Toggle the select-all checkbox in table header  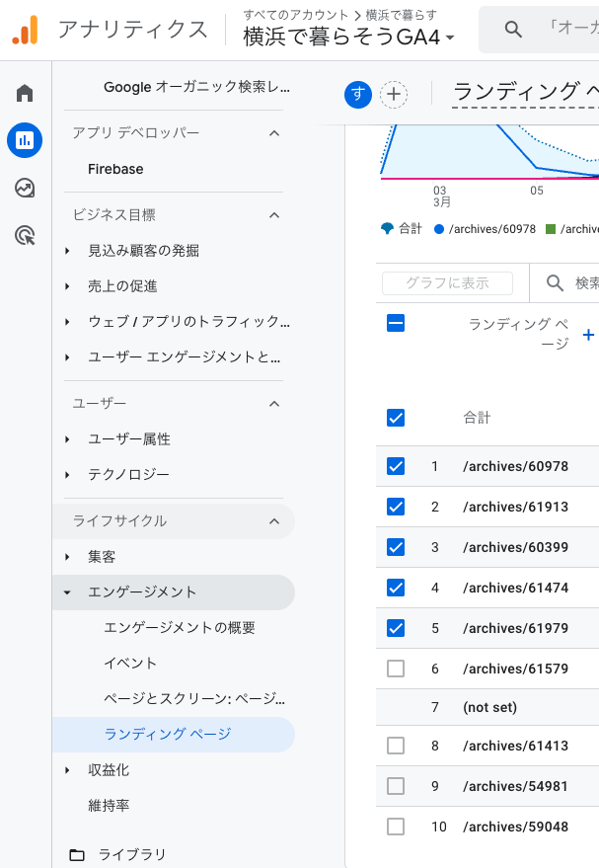pos(396,323)
